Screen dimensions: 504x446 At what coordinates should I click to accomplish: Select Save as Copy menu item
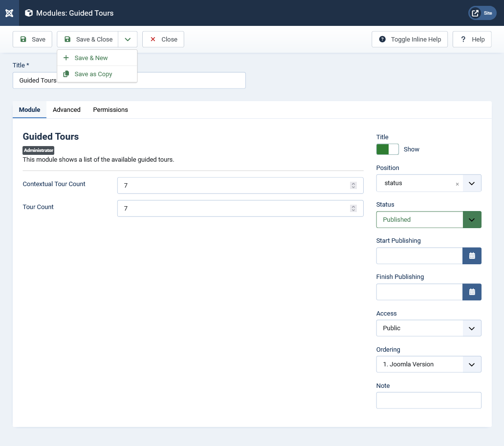[93, 74]
